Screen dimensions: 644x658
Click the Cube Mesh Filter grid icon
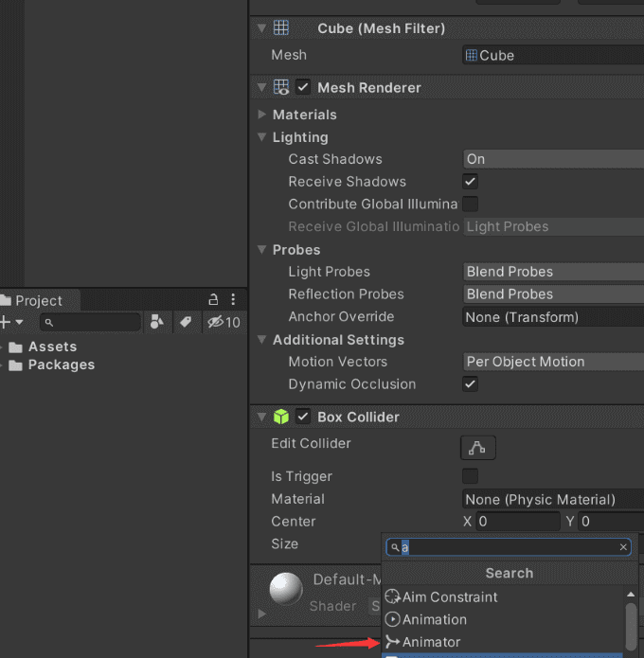pos(280,28)
